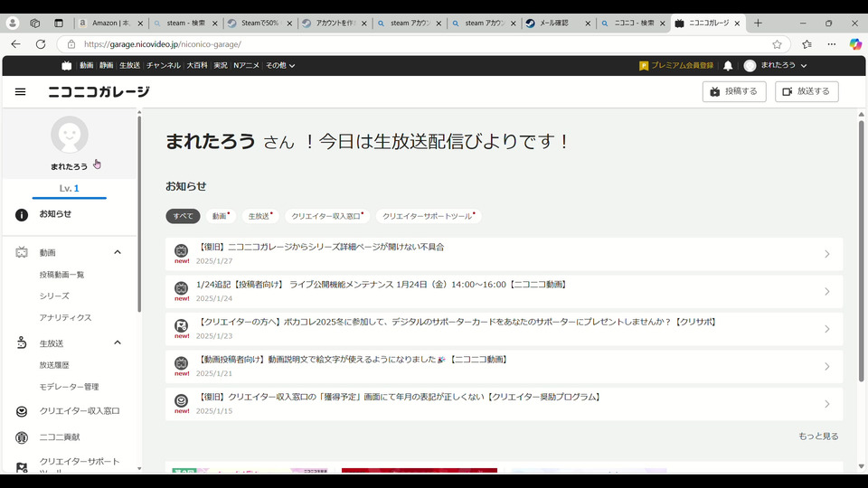Screen dimensions: 868x488
Task: Click the ニコニコガレージ logo
Action: 99,92
